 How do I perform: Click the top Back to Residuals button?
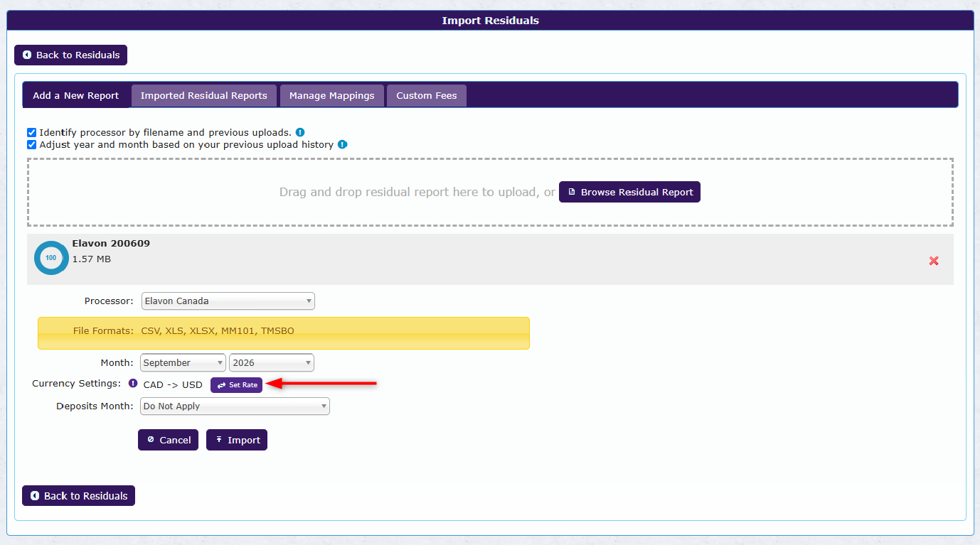tap(70, 55)
